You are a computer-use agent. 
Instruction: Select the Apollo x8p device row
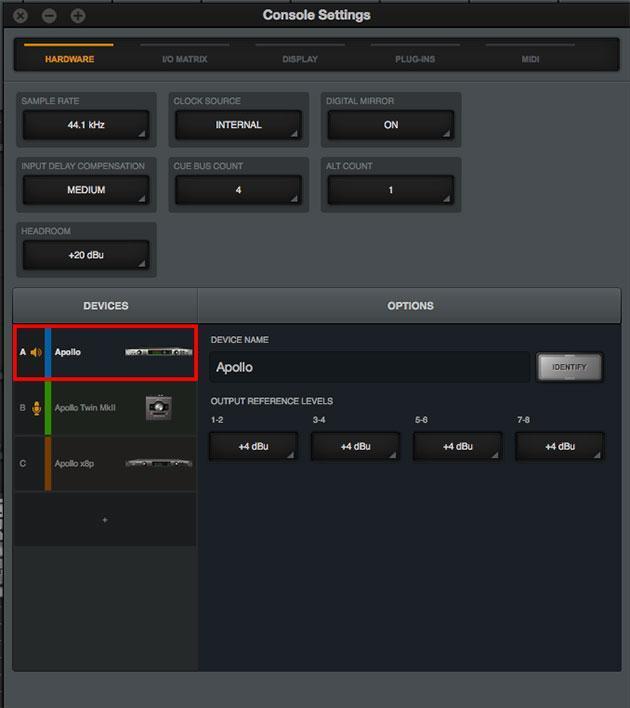pyautogui.click(x=106, y=464)
